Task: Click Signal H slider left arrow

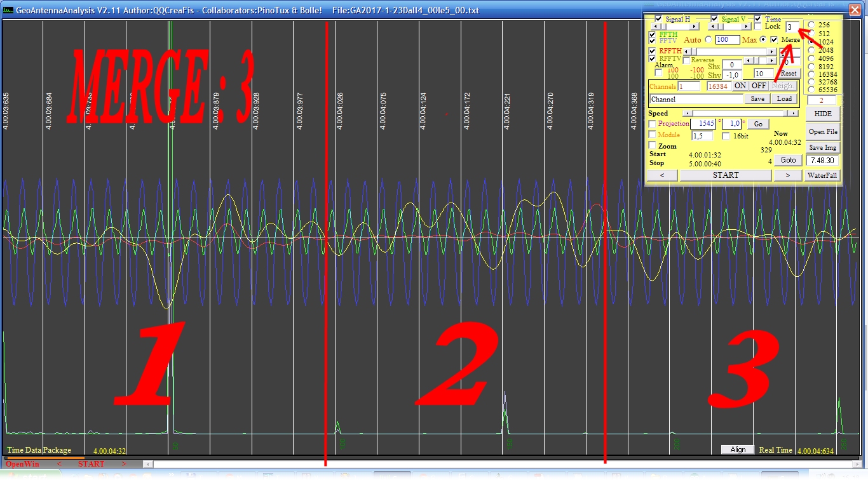Action: [656, 27]
